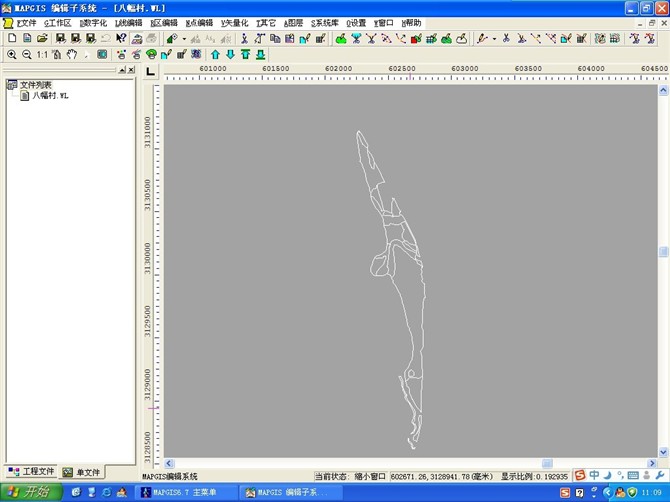
Task: Switch to the 工程文件 tab
Action: [x=31, y=472]
